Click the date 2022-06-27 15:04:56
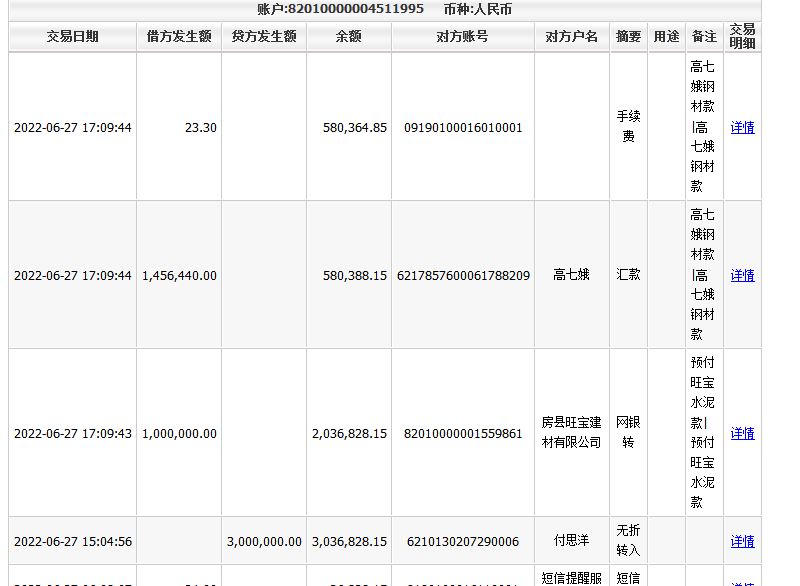The image size is (800, 586). coord(73,542)
